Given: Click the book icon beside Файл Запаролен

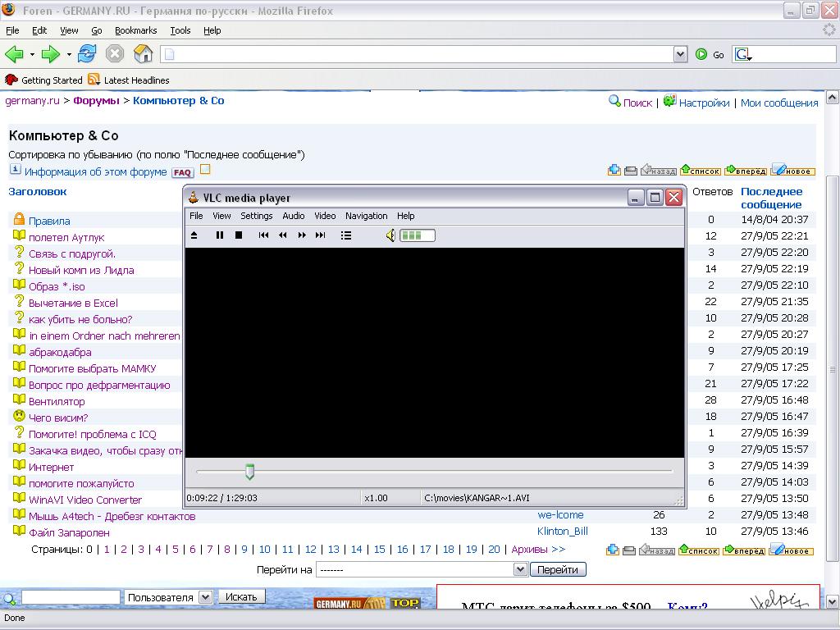Looking at the screenshot, I should [19, 531].
